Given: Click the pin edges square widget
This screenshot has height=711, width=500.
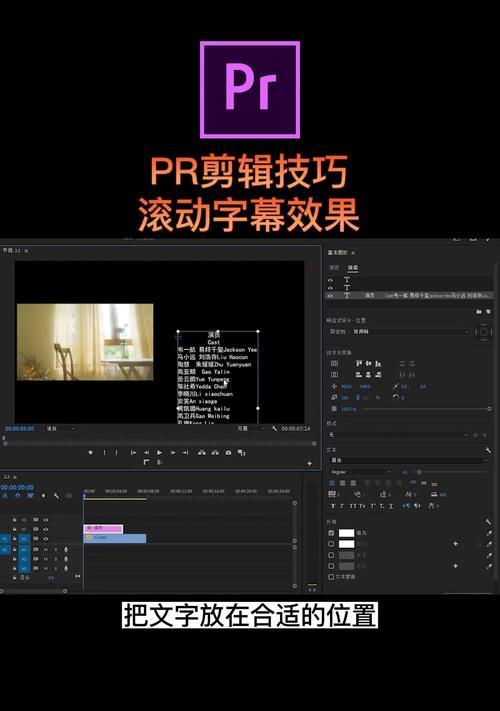Looking at the screenshot, I should pyautogui.click(x=483, y=332).
